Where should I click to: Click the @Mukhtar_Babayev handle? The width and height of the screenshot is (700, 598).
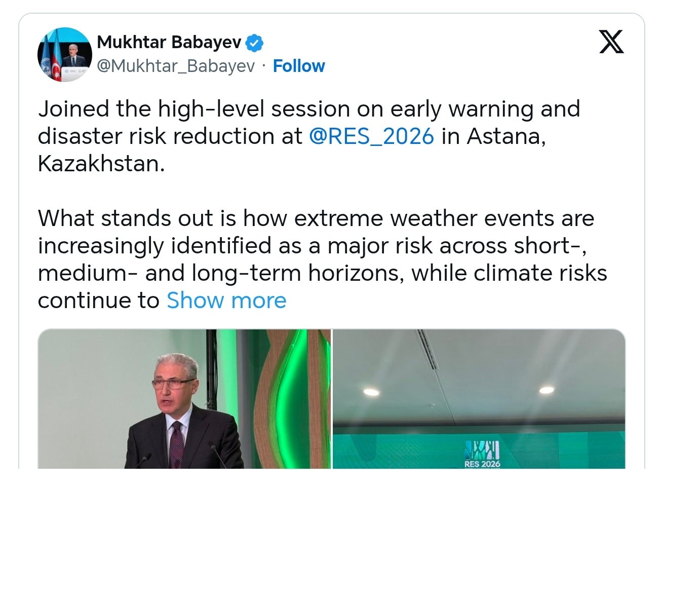176,66
